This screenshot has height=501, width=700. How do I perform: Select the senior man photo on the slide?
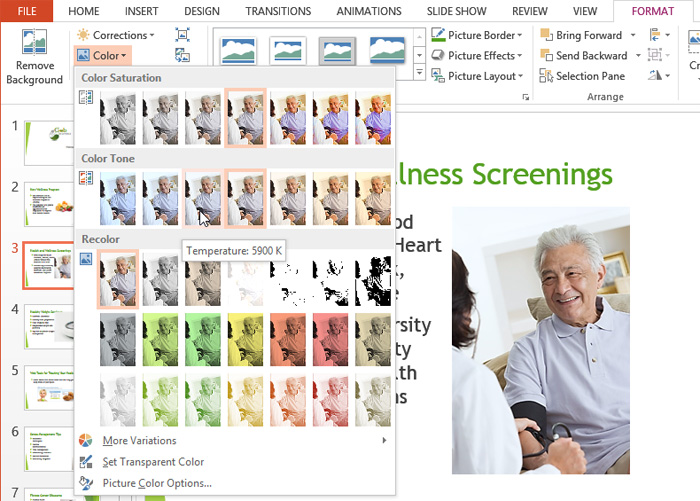pos(541,340)
